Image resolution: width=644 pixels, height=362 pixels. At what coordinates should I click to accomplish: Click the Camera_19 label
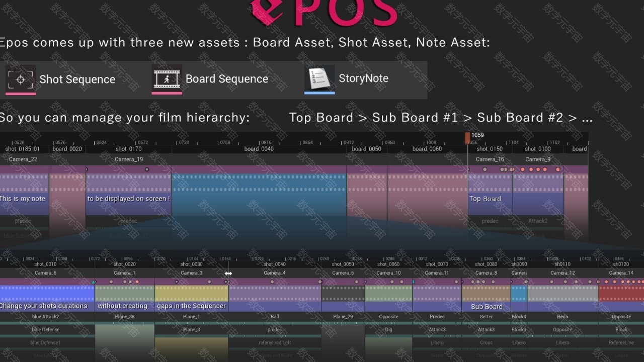129,159
